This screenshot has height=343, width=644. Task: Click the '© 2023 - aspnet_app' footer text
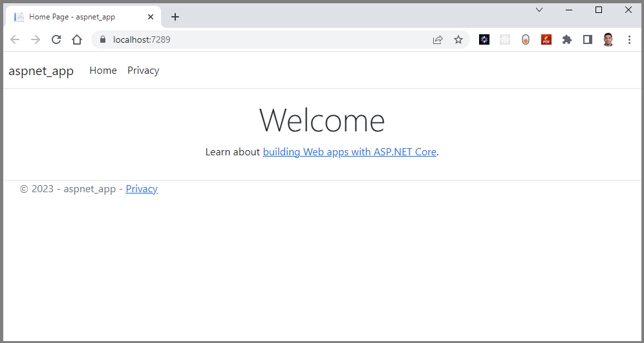tap(68, 189)
